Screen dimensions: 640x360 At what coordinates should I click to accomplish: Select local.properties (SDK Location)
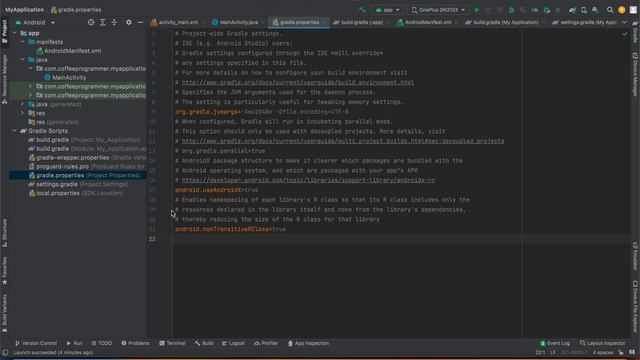(x=76, y=193)
